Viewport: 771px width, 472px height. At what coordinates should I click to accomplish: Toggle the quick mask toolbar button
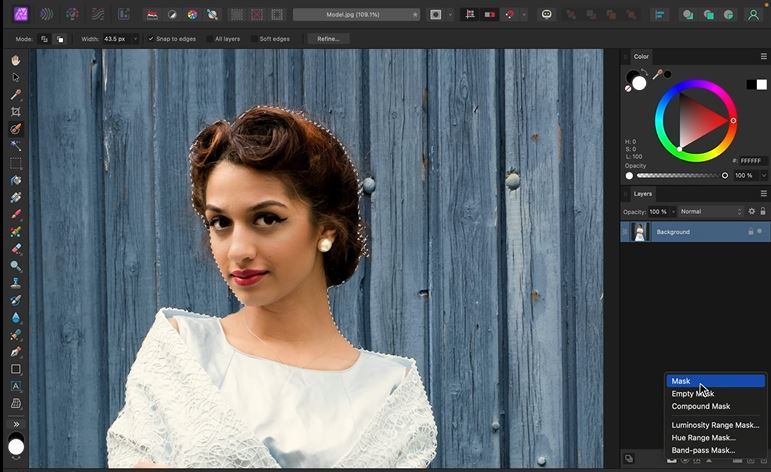click(x=436, y=15)
